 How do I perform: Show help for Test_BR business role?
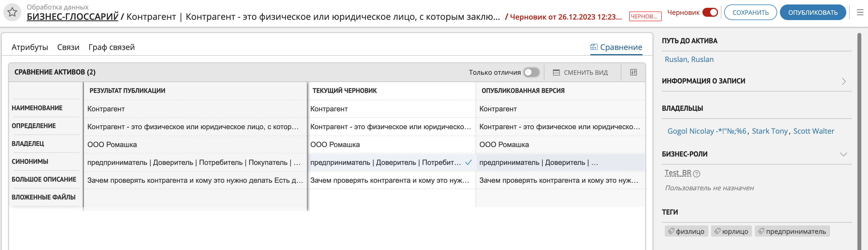coord(697,174)
